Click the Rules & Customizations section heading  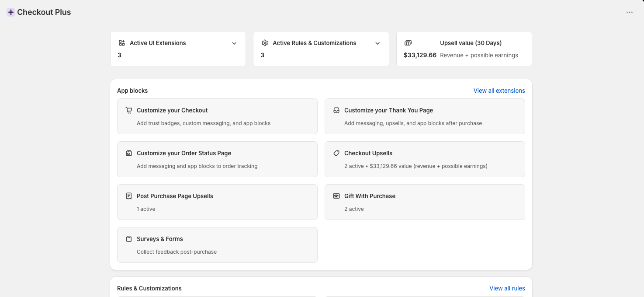click(x=149, y=288)
